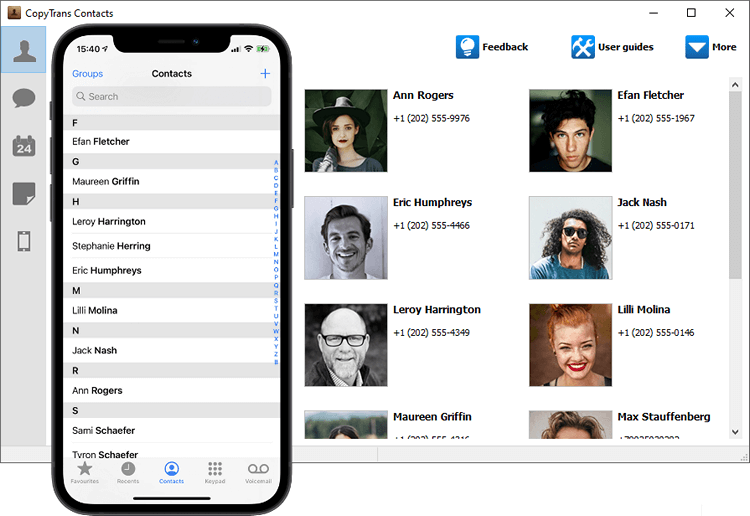
Task: Open the More menu label
Action: 724,47
